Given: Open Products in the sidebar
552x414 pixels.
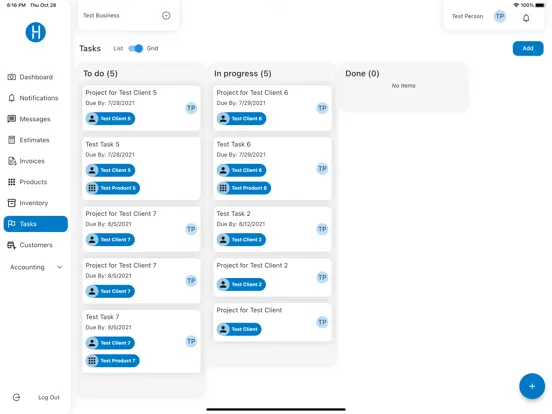Looking at the screenshot, I should point(35,182).
